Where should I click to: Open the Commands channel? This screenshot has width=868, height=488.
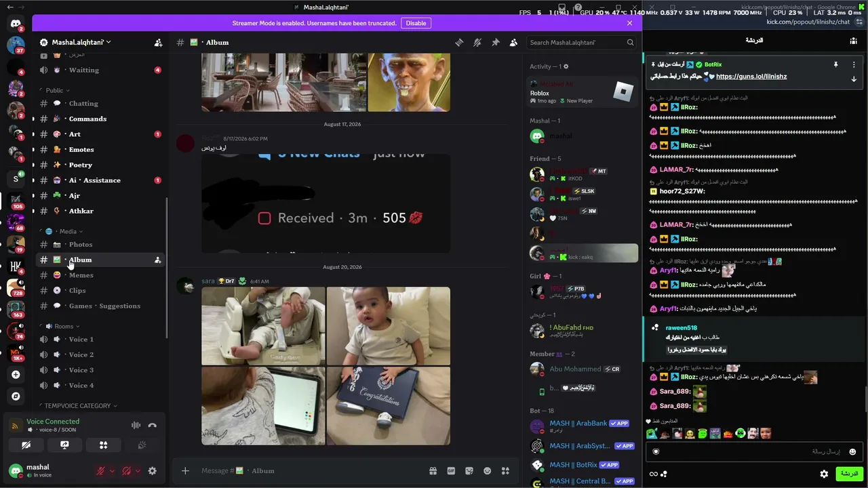coord(100,119)
